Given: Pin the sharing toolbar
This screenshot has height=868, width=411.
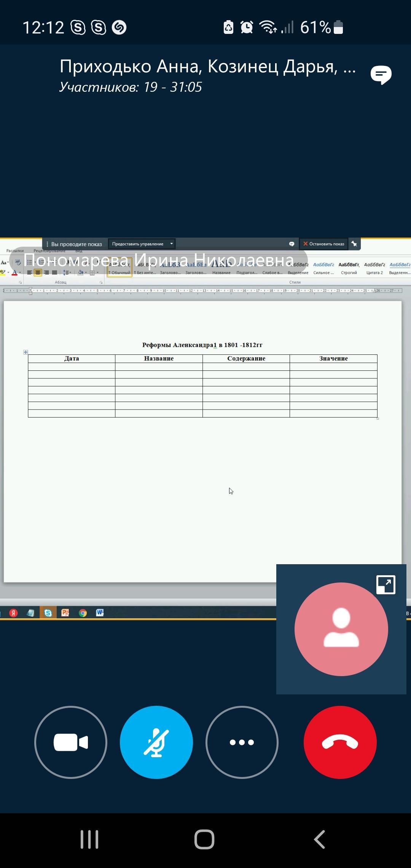Looking at the screenshot, I should [x=354, y=244].
